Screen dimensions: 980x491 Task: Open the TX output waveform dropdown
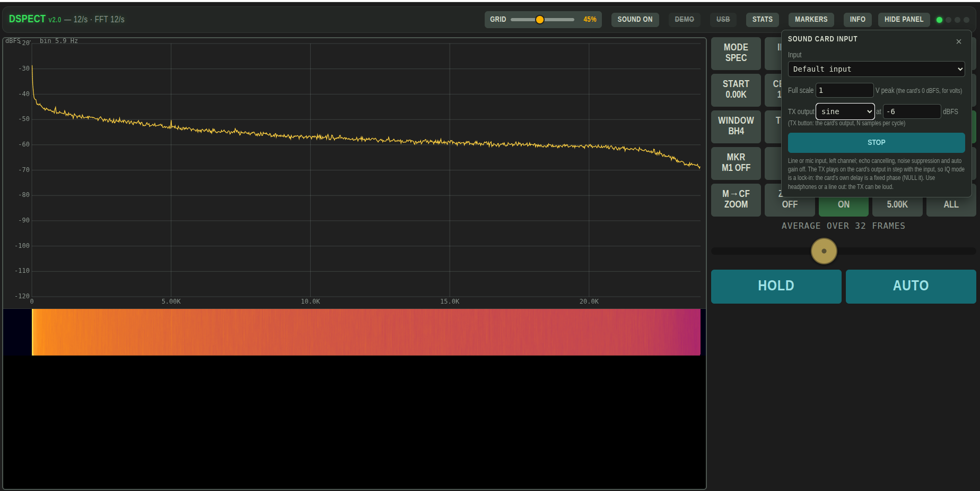pyautogui.click(x=845, y=111)
